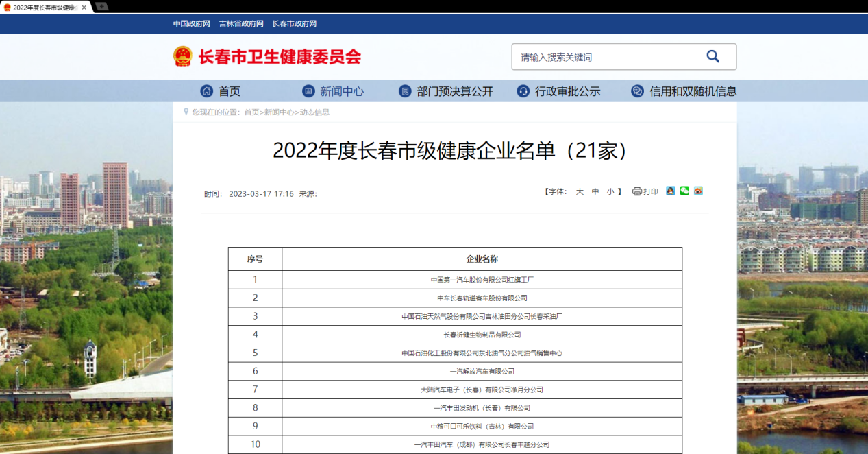
Task: Select 小 to shrink the font
Action: 610,191
